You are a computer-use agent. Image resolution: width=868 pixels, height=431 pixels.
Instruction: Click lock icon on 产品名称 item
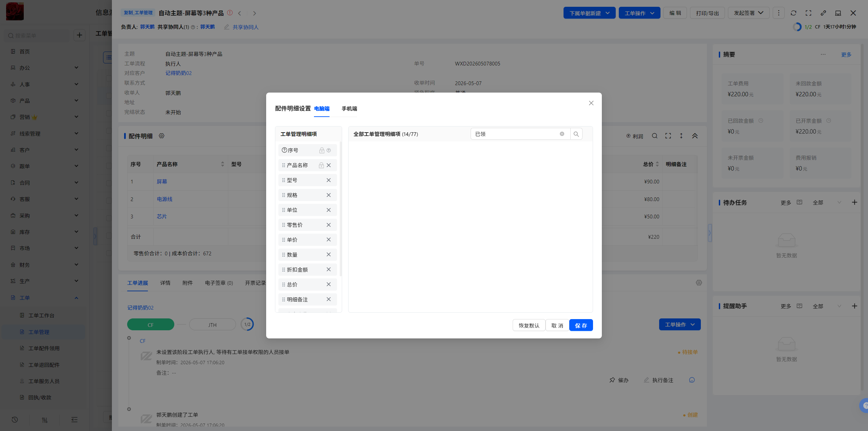pos(321,165)
